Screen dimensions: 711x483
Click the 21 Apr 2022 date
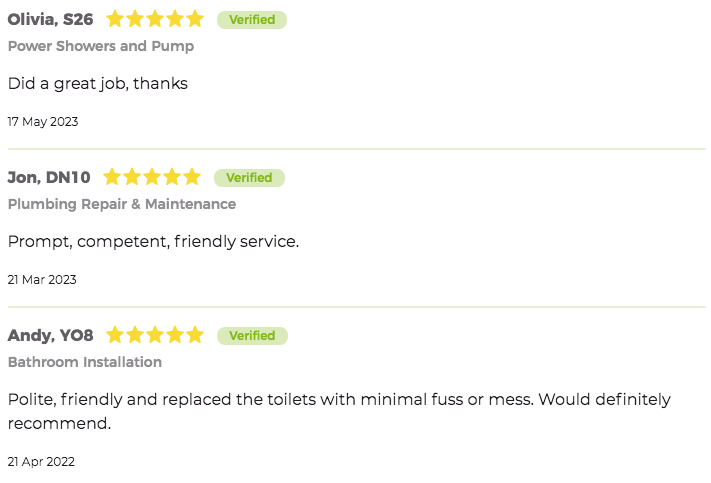coord(41,462)
